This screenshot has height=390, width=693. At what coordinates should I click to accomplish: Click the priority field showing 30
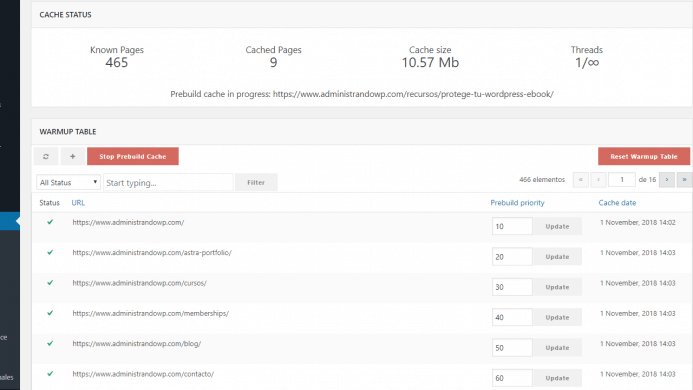[x=512, y=287]
